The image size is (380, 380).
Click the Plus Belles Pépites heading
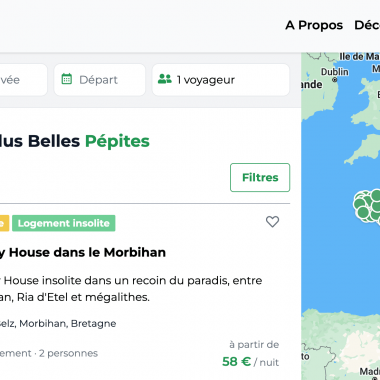click(75, 141)
